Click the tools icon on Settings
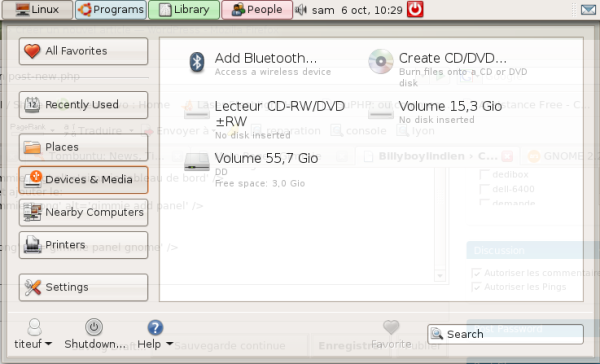The height and width of the screenshot is (364, 600). (32, 287)
